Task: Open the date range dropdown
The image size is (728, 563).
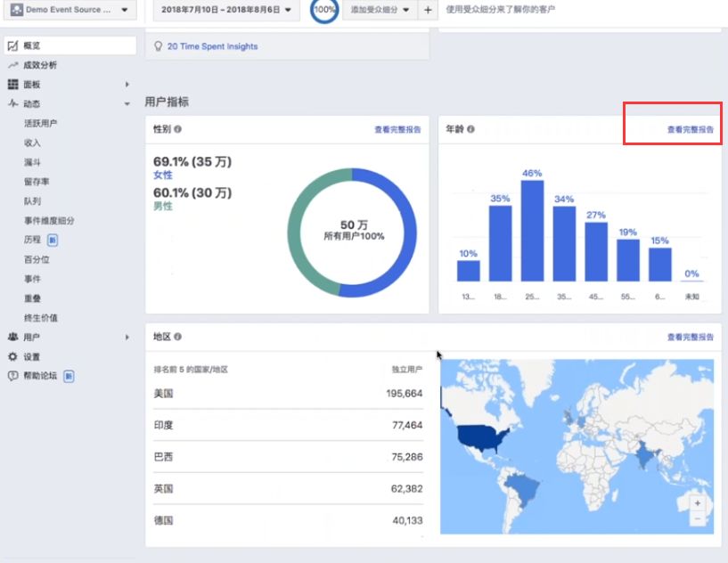Action: [x=226, y=10]
